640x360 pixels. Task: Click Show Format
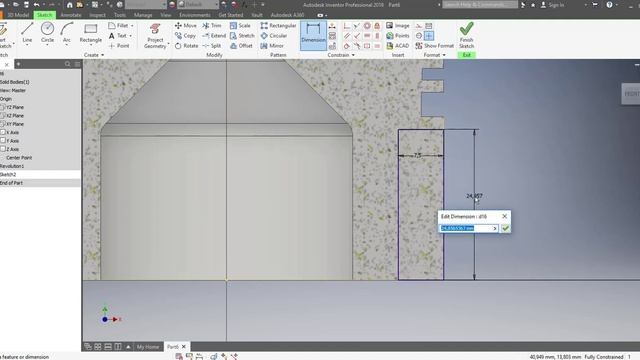point(435,46)
